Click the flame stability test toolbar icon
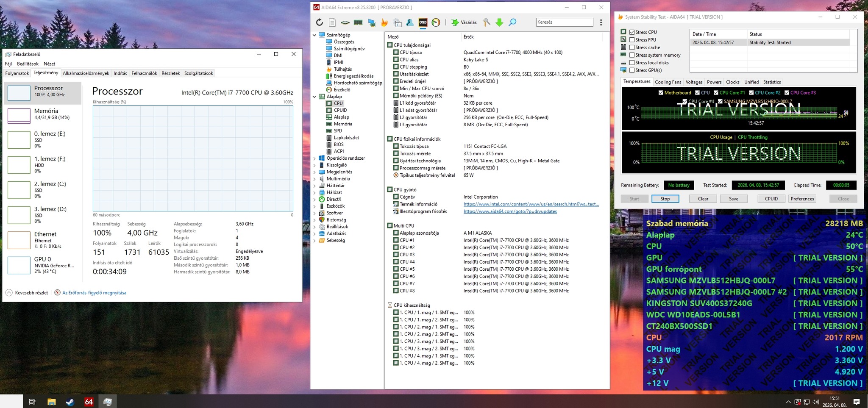Screen dimensions: 868x408 384,22
